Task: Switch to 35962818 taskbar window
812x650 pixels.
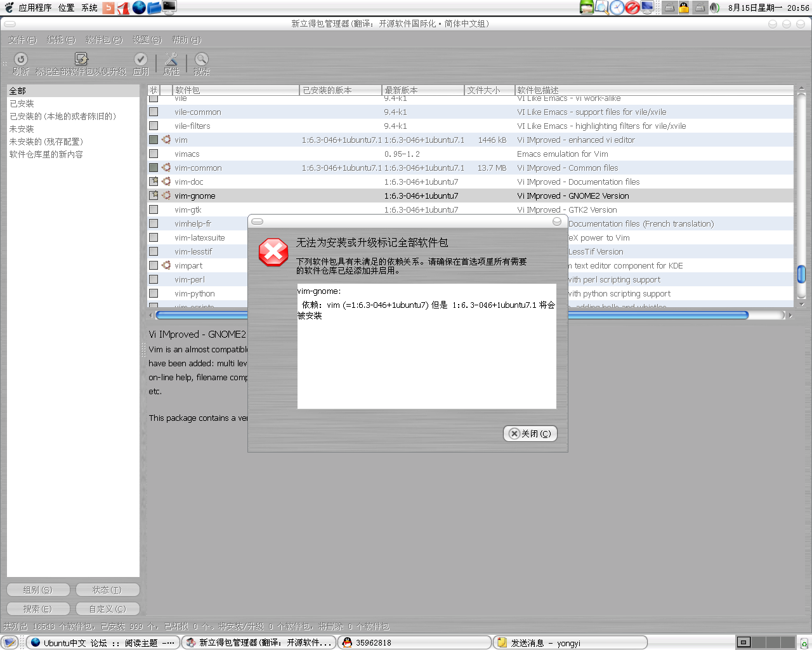Action: pos(415,642)
